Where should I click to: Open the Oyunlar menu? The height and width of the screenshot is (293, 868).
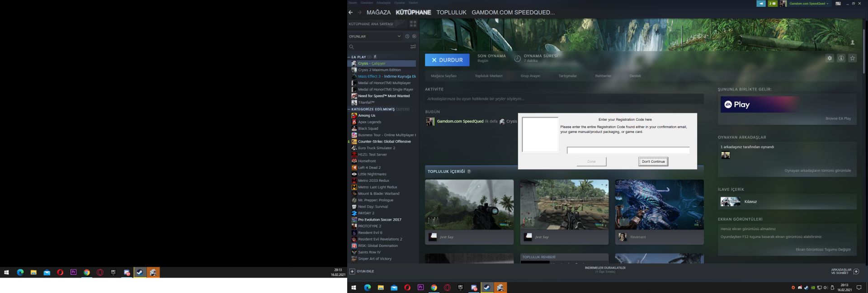400,3
